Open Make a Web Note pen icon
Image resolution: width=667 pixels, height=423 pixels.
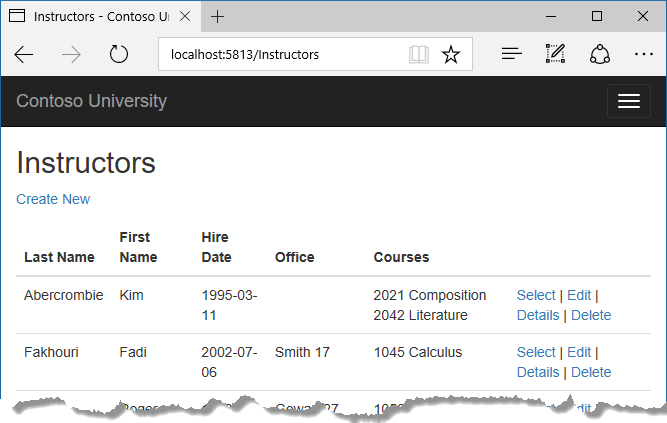556,55
